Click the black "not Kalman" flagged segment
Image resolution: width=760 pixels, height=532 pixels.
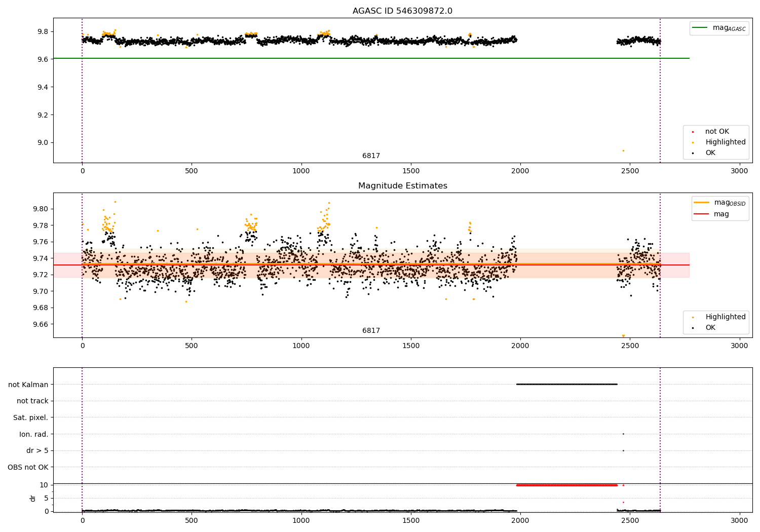(566, 384)
